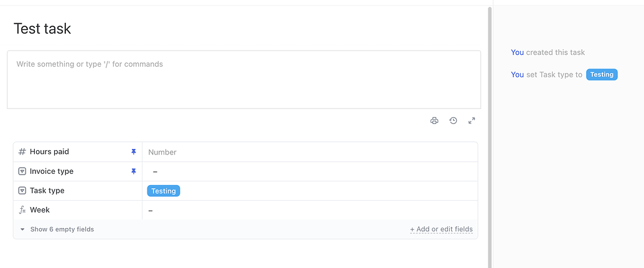Click into the Hours paid Number field

click(x=310, y=152)
